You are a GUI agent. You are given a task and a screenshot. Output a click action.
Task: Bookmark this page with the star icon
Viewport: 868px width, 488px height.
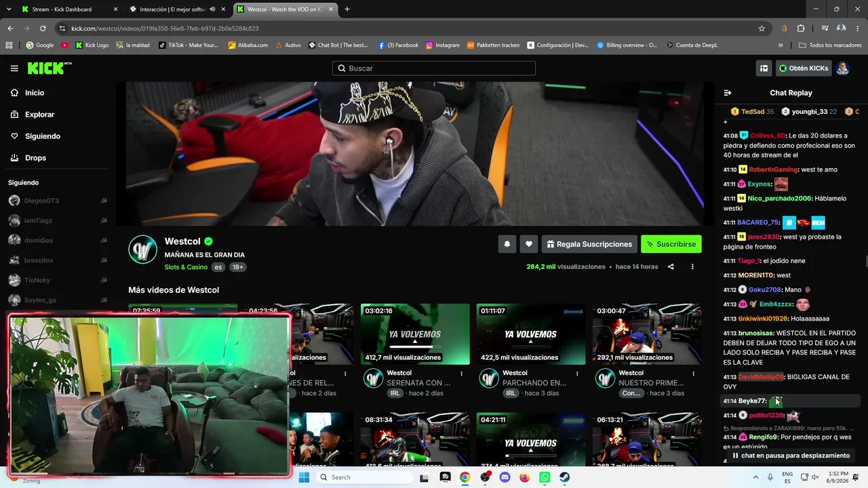[762, 28]
